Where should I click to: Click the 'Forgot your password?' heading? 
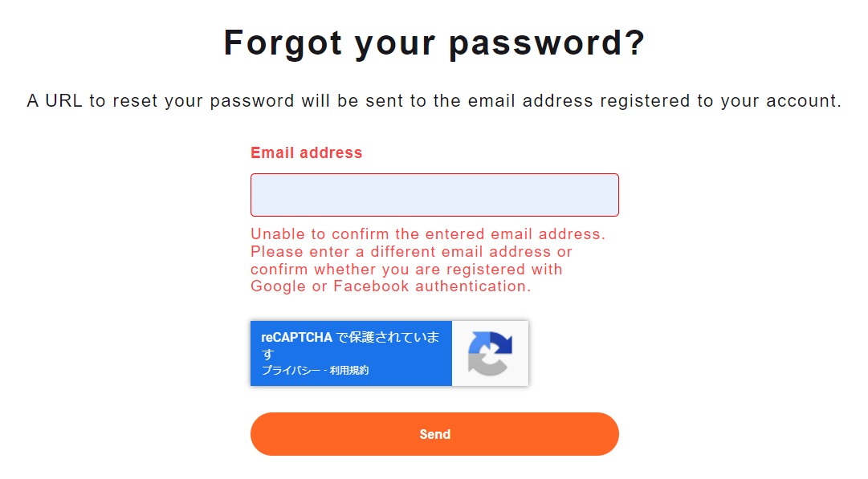pos(434,43)
